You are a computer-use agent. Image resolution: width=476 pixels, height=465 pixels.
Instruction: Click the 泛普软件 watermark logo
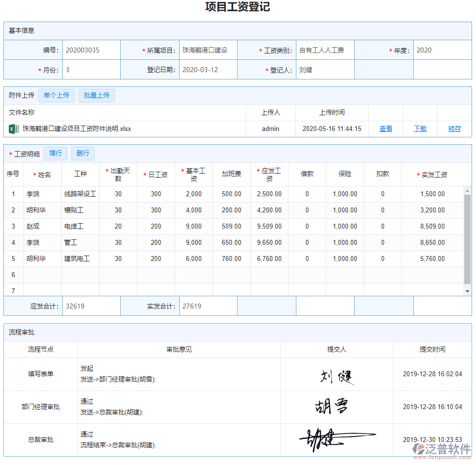coord(441,448)
